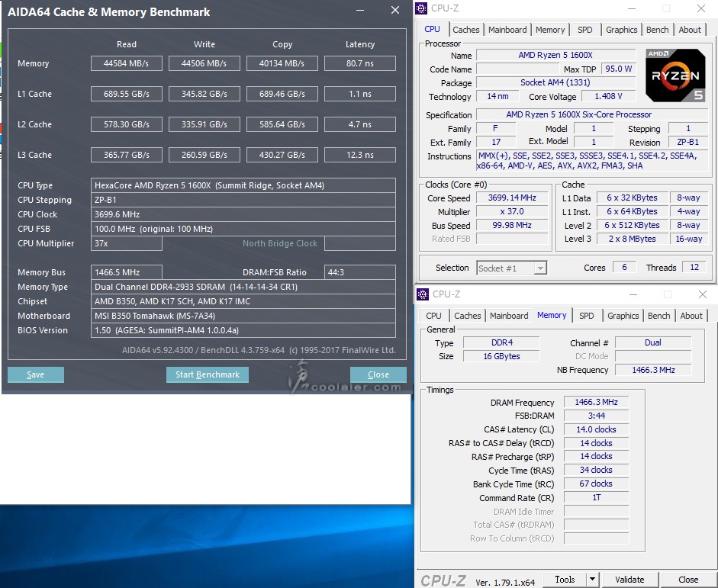Screen dimensions: 718x588
Task: Click the DRAM:FSB Ratio value 44:3
Action: pyautogui.click(x=360, y=272)
